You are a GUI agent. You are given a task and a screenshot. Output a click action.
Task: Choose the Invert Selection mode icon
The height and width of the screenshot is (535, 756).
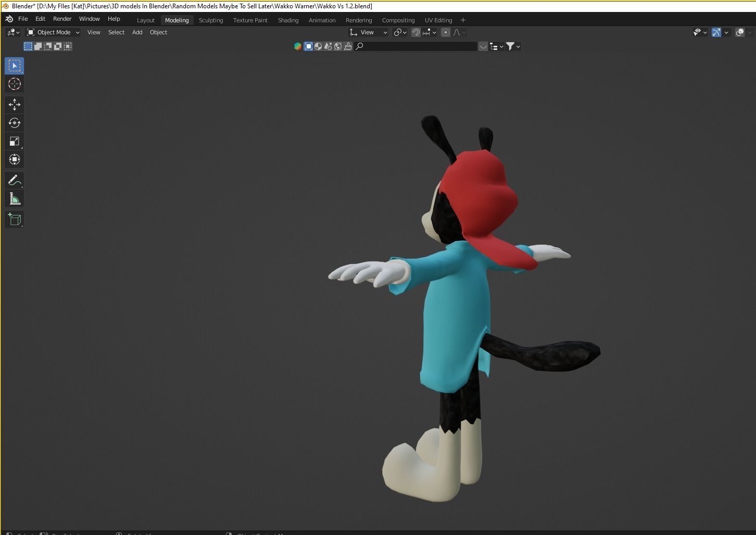(58, 46)
